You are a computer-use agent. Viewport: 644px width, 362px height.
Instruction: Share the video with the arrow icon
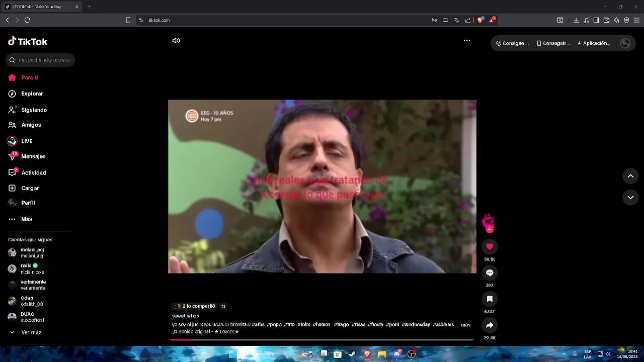490,325
